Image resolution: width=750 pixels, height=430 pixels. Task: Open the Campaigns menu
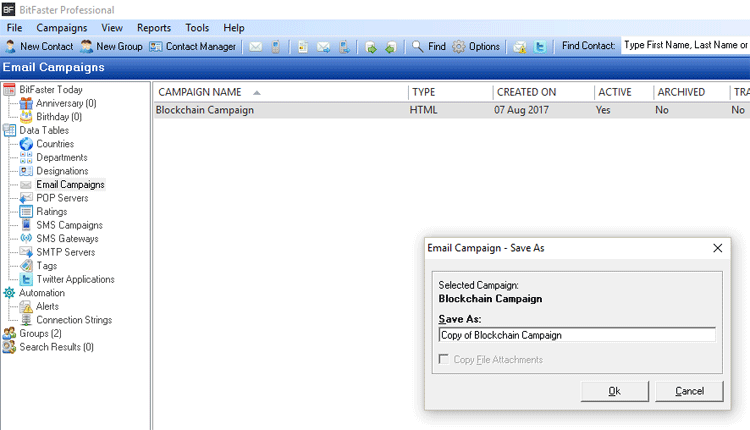tap(62, 28)
